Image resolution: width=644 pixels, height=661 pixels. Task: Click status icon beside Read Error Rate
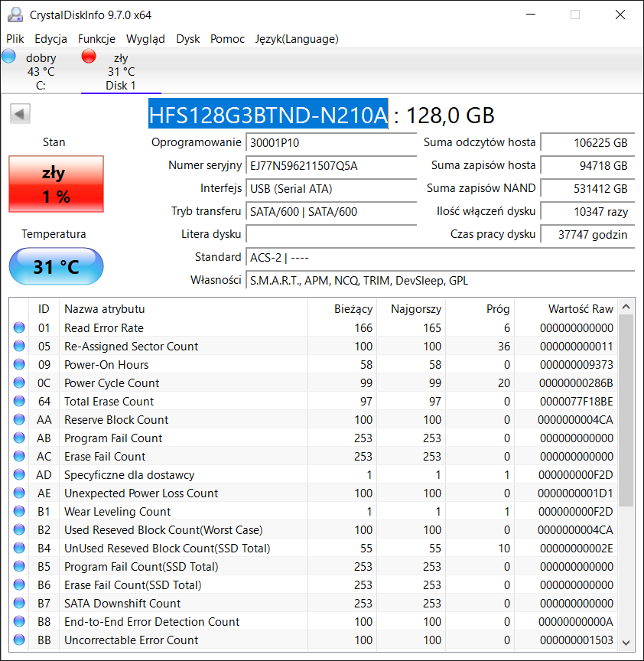click(x=19, y=328)
